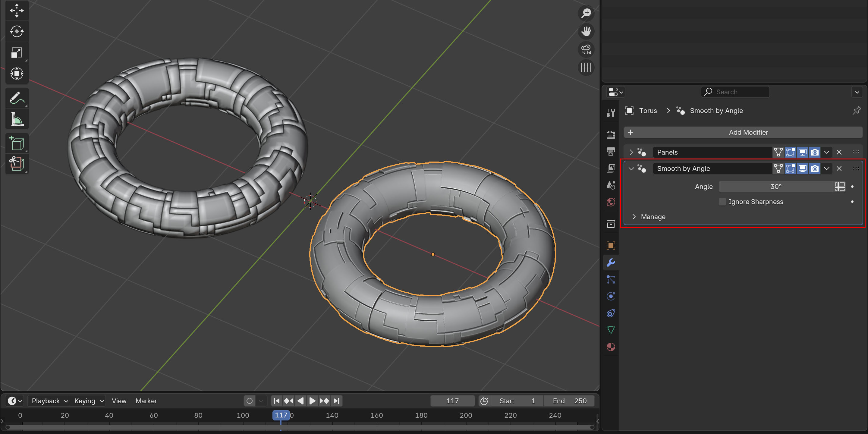
Task: Switch to orthographic grid view icon
Action: tap(586, 68)
